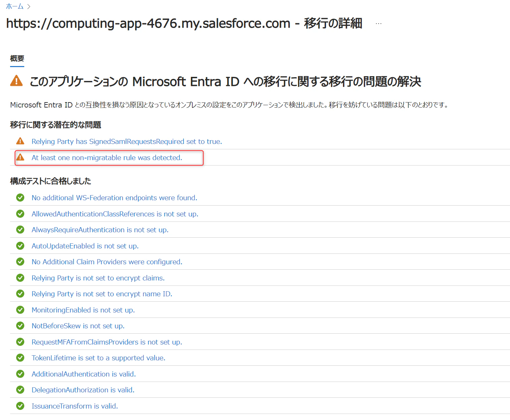Click green check for AdditionalAuthentication row
This screenshot has height=420, width=510.
[20, 374]
